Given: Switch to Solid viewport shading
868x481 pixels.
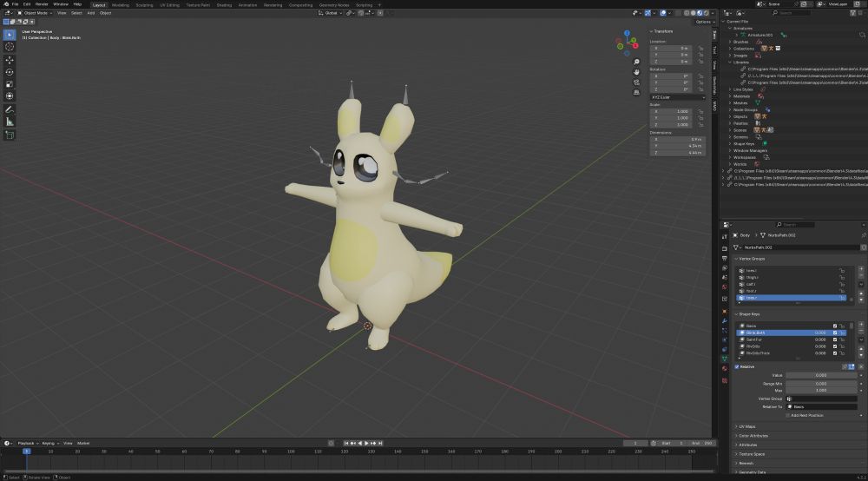Looking at the screenshot, I should (693, 13).
